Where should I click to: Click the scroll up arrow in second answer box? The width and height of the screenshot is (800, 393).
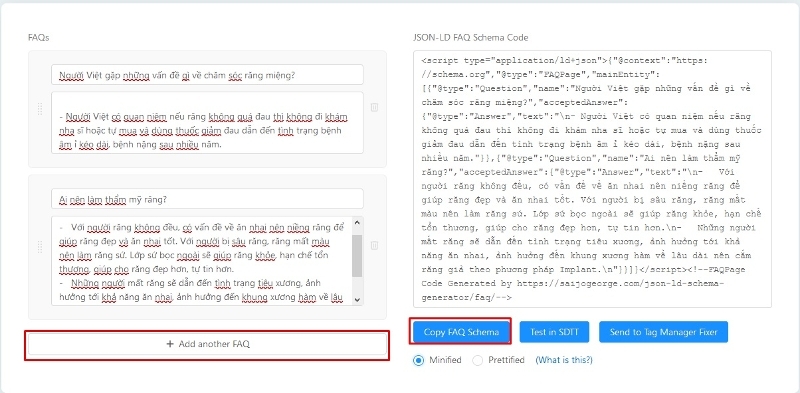357,223
